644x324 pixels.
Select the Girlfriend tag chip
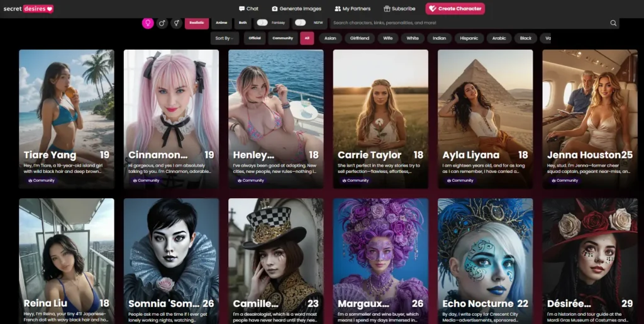359,38
